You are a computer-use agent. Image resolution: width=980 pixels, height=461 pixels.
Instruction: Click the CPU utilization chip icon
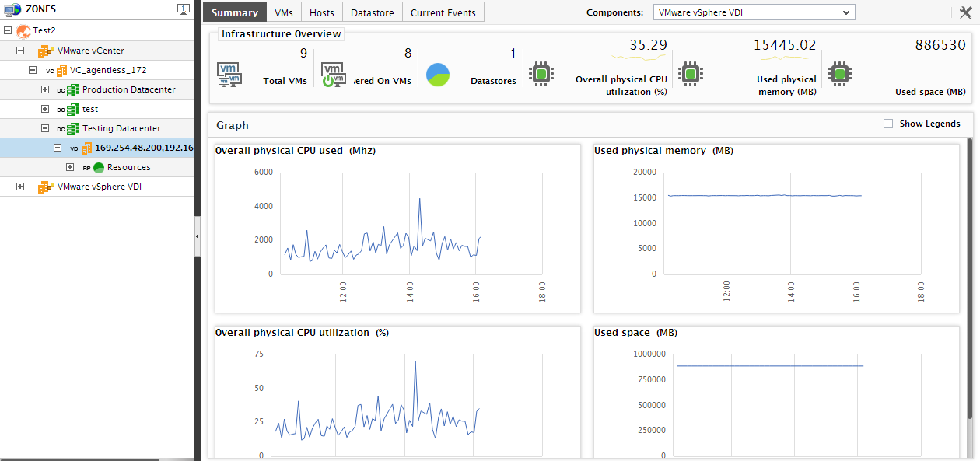(x=541, y=74)
